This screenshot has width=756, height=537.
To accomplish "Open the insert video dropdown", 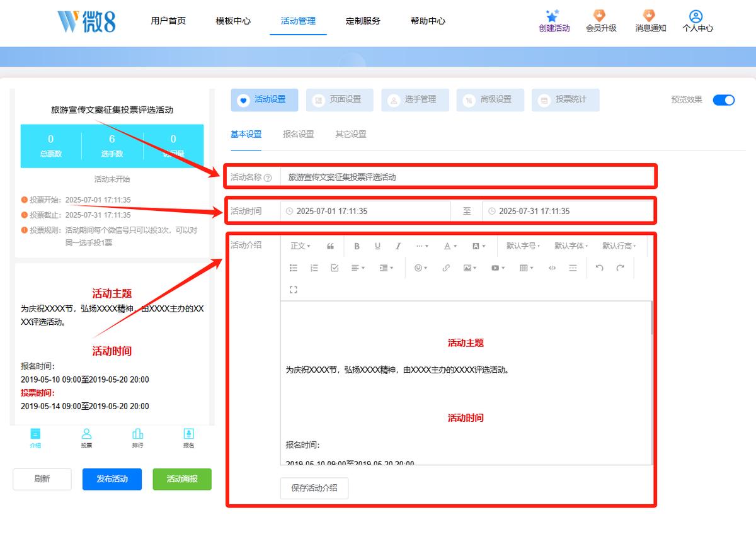I will (498, 268).
